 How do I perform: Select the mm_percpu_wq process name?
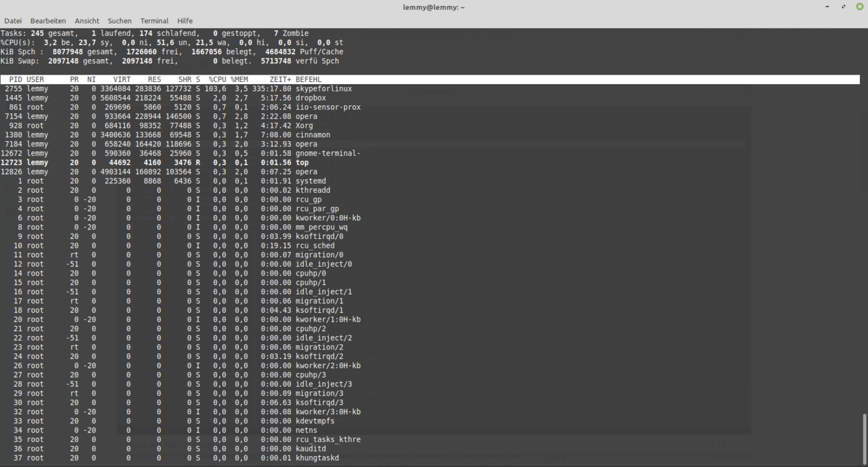coord(321,227)
